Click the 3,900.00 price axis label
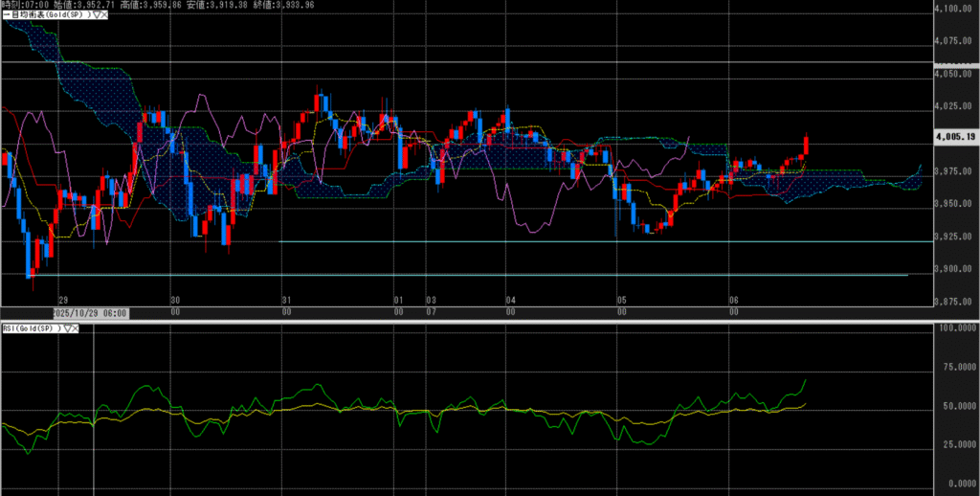980x496 pixels. pos(953,269)
